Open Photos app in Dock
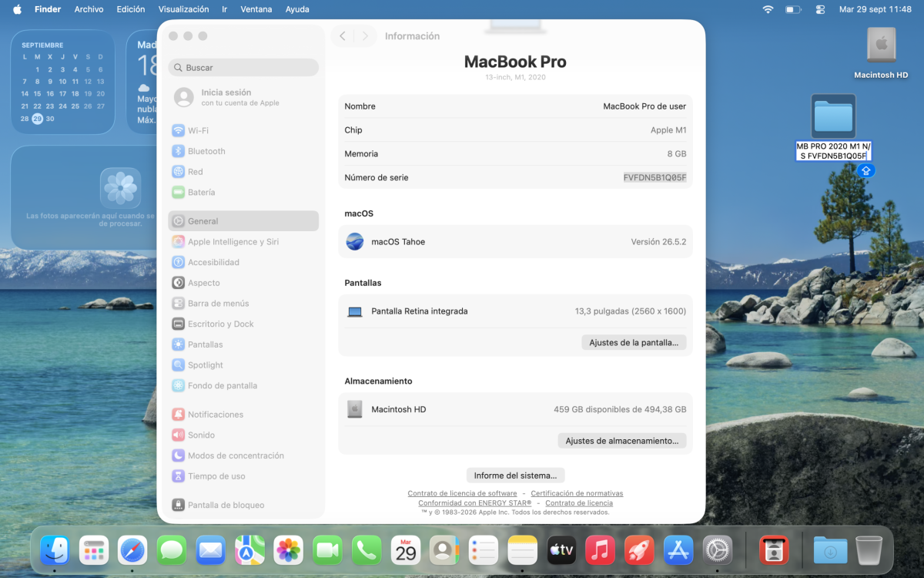 pyautogui.click(x=289, y=550)
